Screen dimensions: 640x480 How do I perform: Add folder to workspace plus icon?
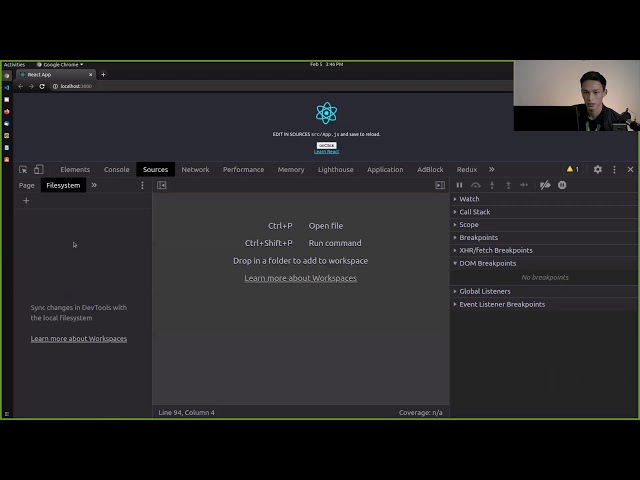click(x=26, y=200)
